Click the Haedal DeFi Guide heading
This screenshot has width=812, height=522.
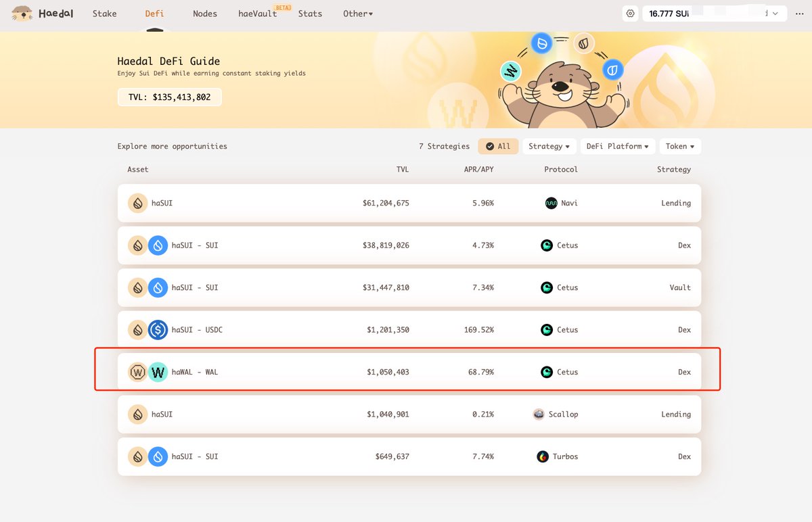(168, 61)
